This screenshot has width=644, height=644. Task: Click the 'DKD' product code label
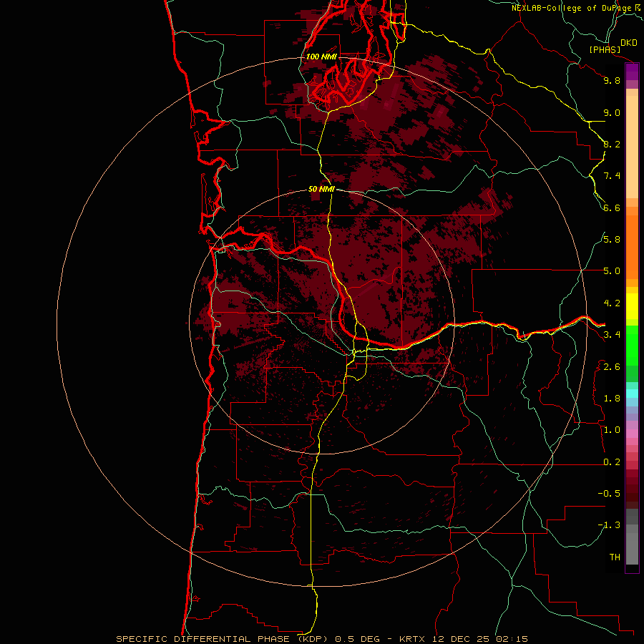point(628,43)
